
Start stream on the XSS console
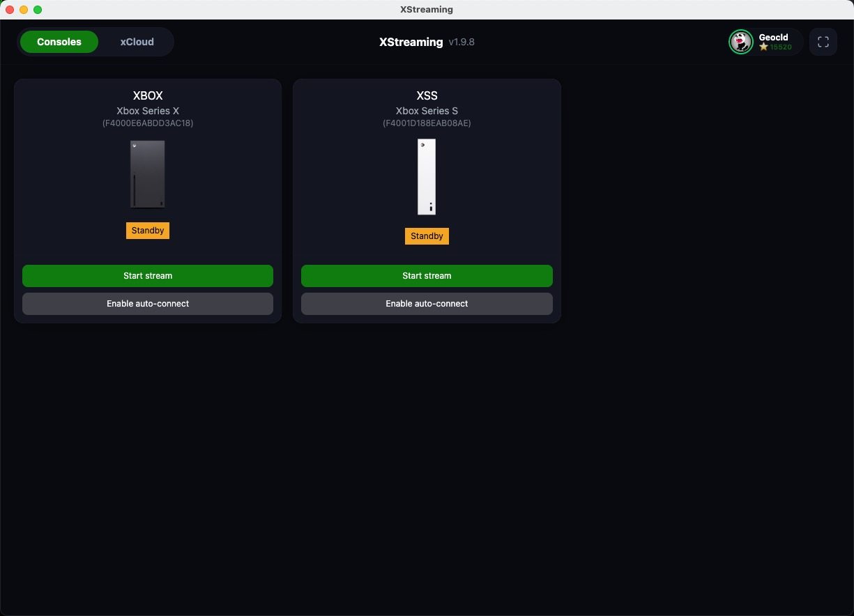tap(427, 276)
